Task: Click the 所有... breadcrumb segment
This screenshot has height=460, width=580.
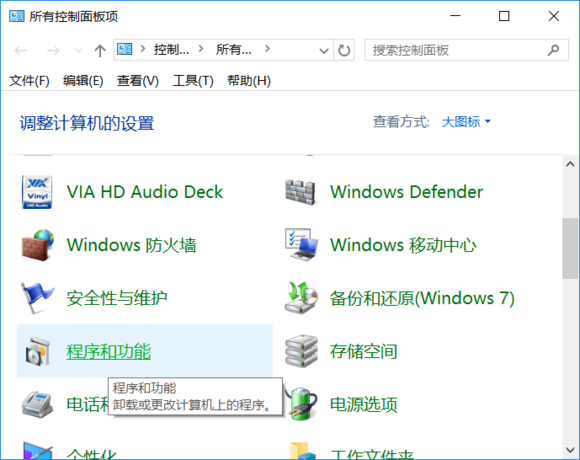Action: coord(234,49)
